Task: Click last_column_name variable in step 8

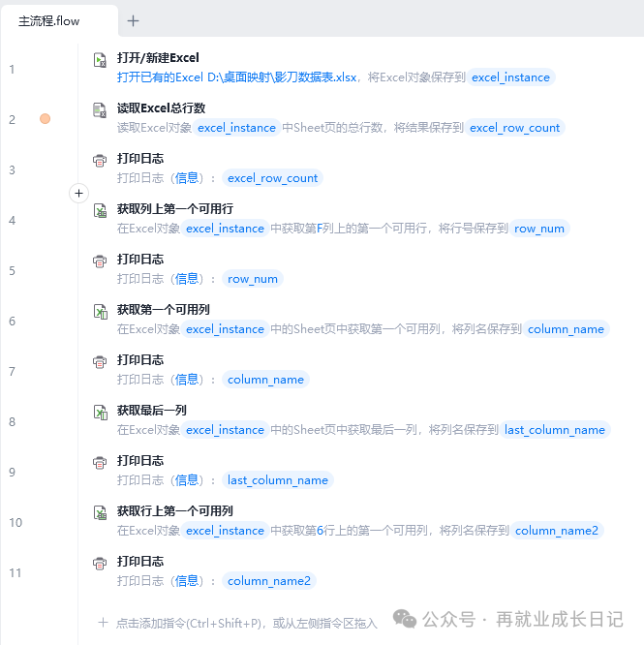Action: pos(555,430)
